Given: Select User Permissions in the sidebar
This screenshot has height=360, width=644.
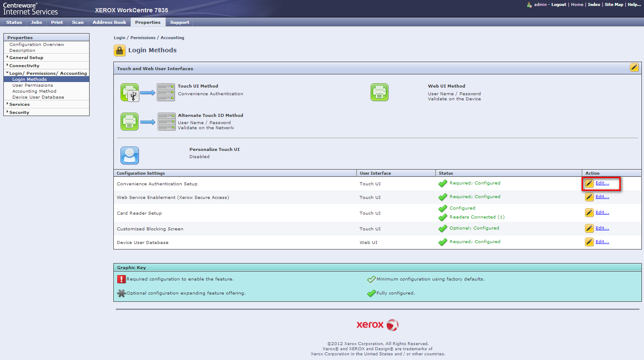Looking at the screenshot, I should (x=33, y=85).
